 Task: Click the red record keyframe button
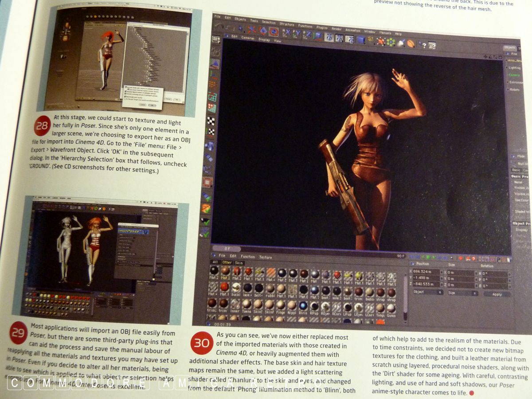pyautogui.click(x=461, y=258)
